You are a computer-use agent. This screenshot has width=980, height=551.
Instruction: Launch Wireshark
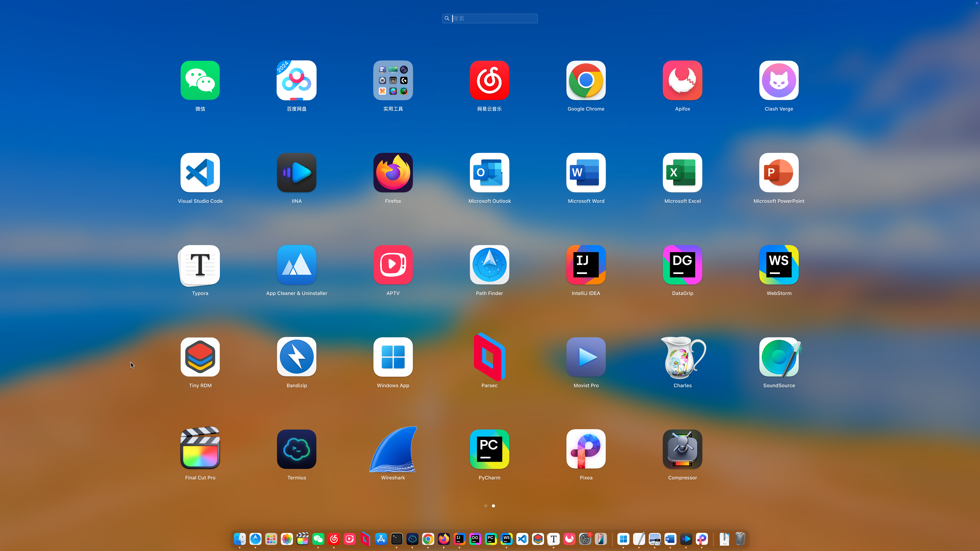pos(393,449)
